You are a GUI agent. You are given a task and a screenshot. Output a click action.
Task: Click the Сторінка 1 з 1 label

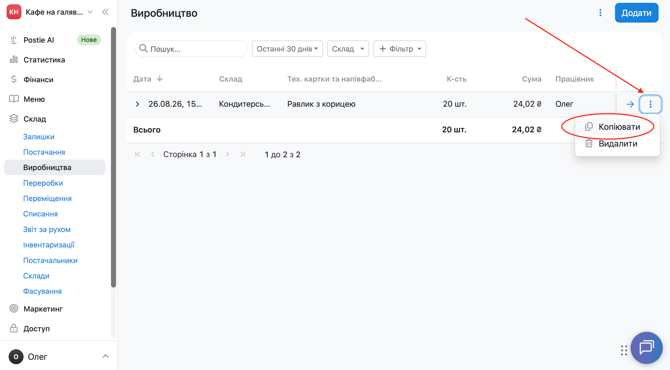189,154
